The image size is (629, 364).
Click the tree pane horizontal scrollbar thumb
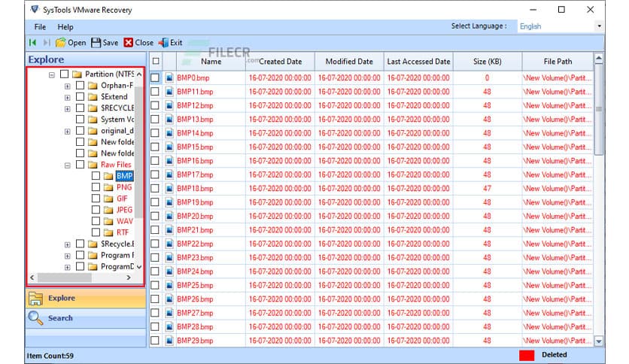[x=64, y=277]
